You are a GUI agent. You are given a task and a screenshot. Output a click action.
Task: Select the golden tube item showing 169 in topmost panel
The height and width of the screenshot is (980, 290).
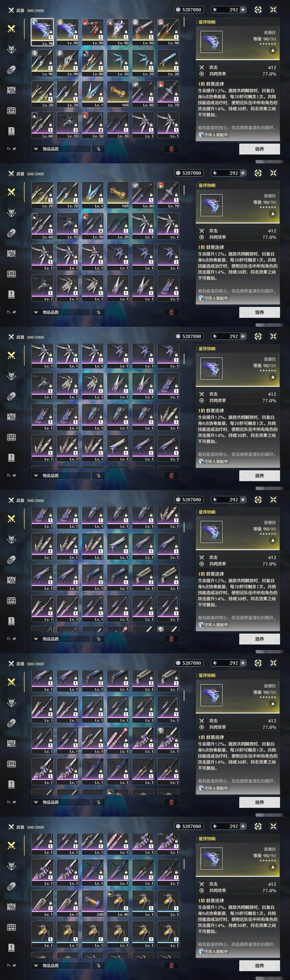(x=118, y=94)
